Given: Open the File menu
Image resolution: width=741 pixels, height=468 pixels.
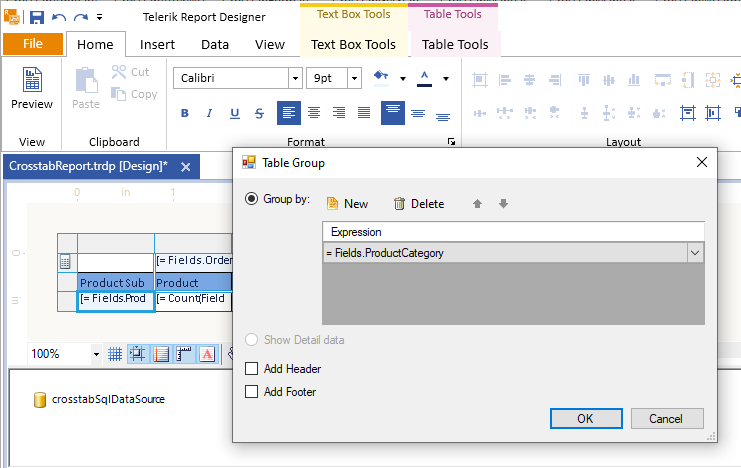Looking at the screenshot, I should [x=33, y=44].
